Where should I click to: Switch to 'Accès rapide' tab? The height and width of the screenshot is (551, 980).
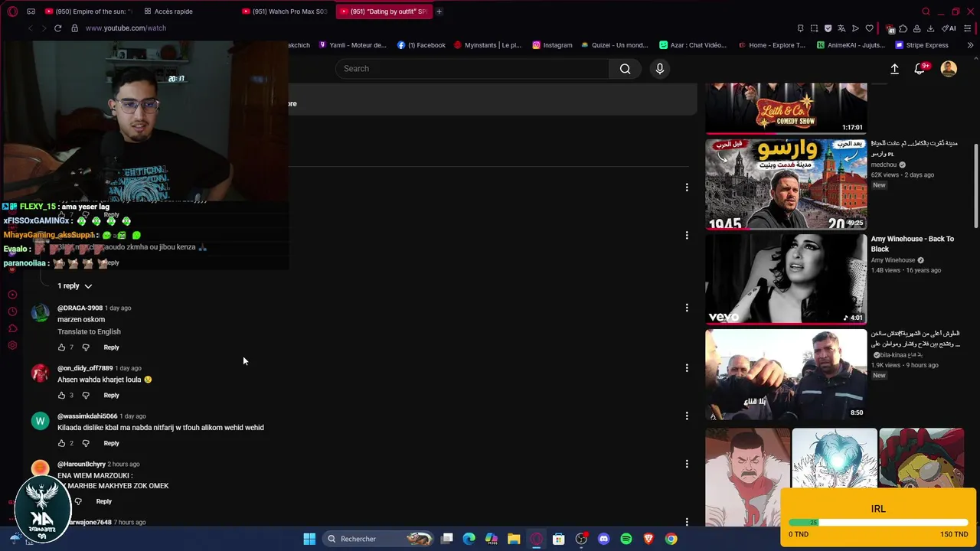pyautogui.click(x=168, y=11)
